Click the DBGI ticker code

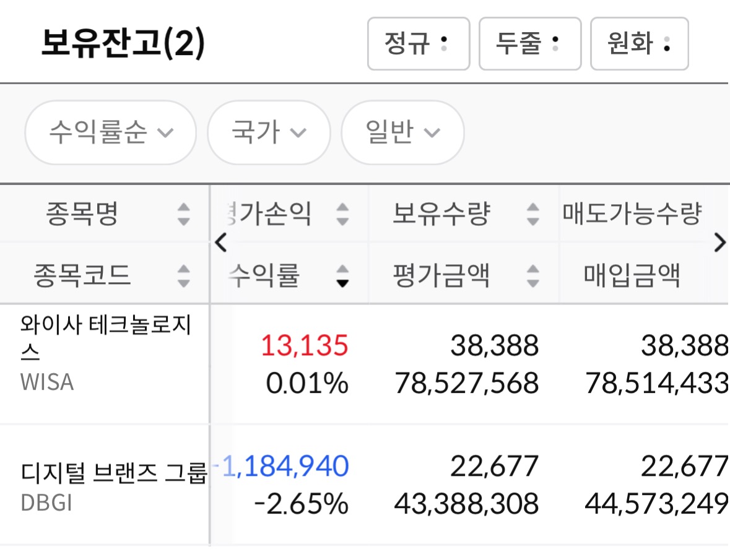tap(46, 503)
